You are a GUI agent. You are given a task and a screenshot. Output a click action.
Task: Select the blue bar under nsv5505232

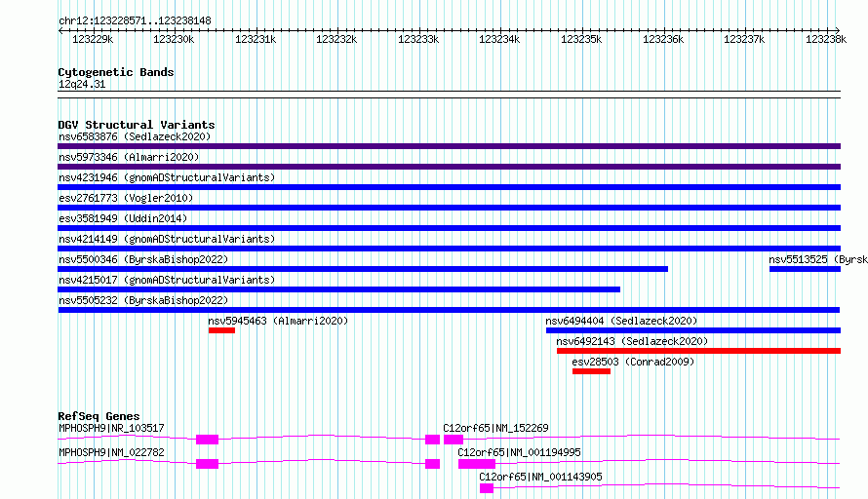449,310
